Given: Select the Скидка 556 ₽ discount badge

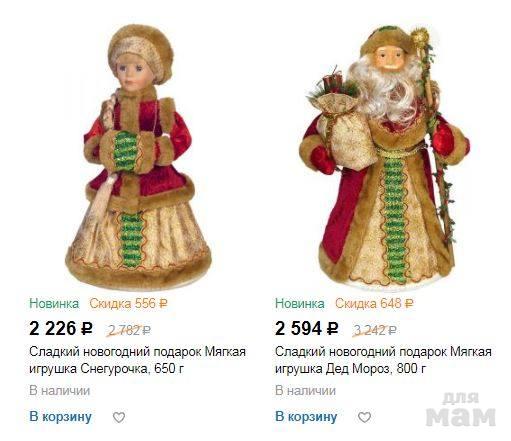Looking at the screenshot, I should (128, 303).
